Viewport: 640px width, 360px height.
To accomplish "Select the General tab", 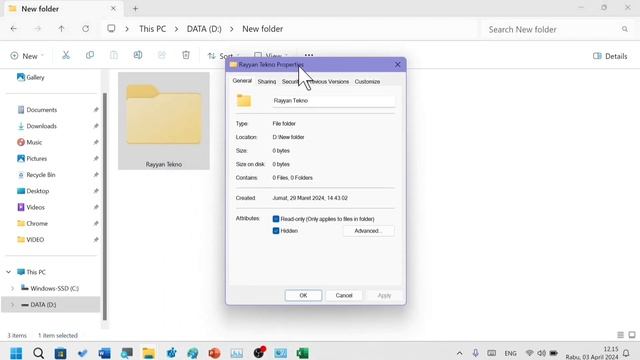I will (x=242, y=81).
